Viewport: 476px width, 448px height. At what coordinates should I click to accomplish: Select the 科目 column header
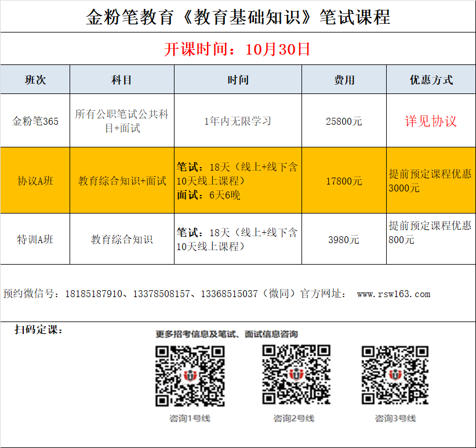click(x=122, y=80)
